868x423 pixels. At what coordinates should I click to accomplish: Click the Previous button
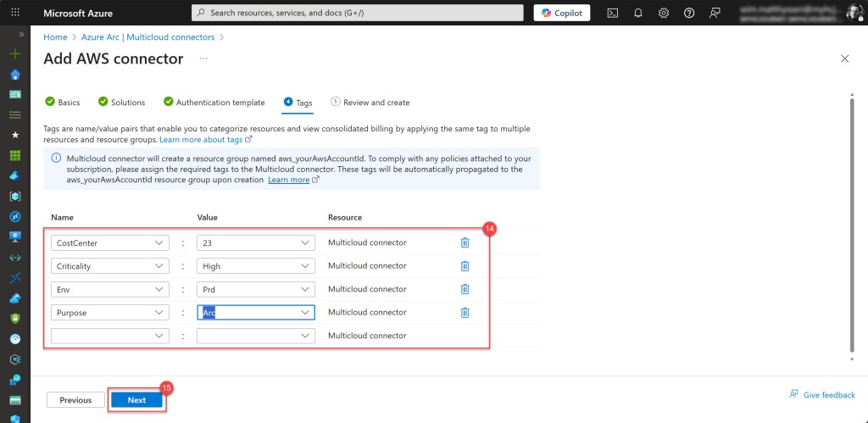[x=75, y=400]
